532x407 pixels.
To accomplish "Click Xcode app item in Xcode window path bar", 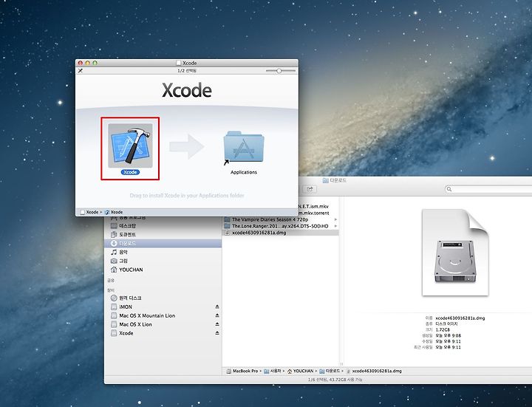I will coord(114,212).
